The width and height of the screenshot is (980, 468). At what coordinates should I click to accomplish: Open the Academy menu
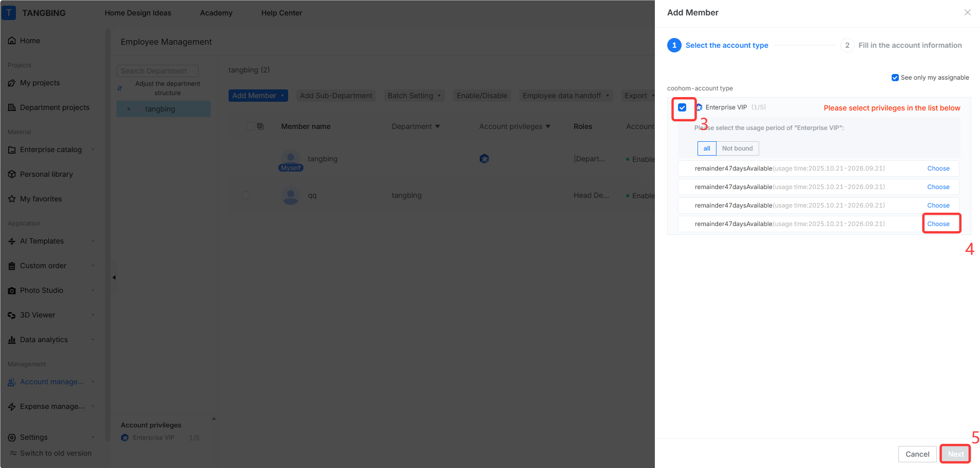point(216,13)
